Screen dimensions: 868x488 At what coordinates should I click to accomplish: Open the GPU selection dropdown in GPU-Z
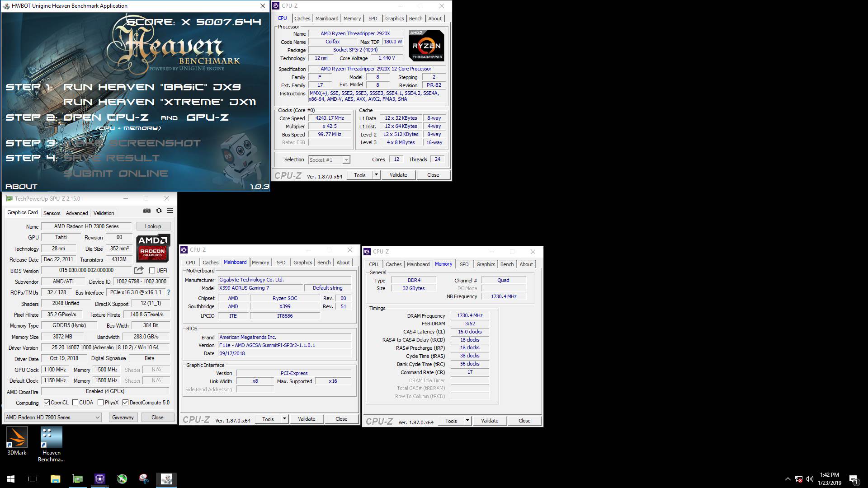(52, 418)
